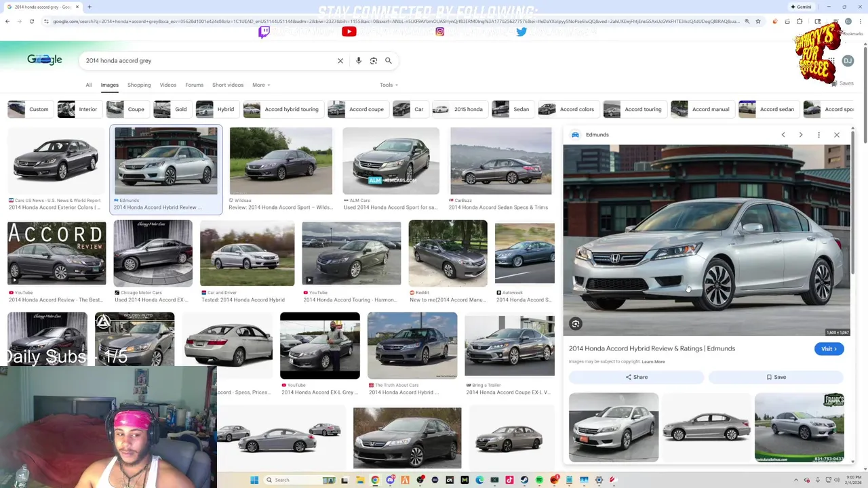Viewport: 868px width, 488px height.
Task: Go back in Chrome browser
Action: (7, 21)
